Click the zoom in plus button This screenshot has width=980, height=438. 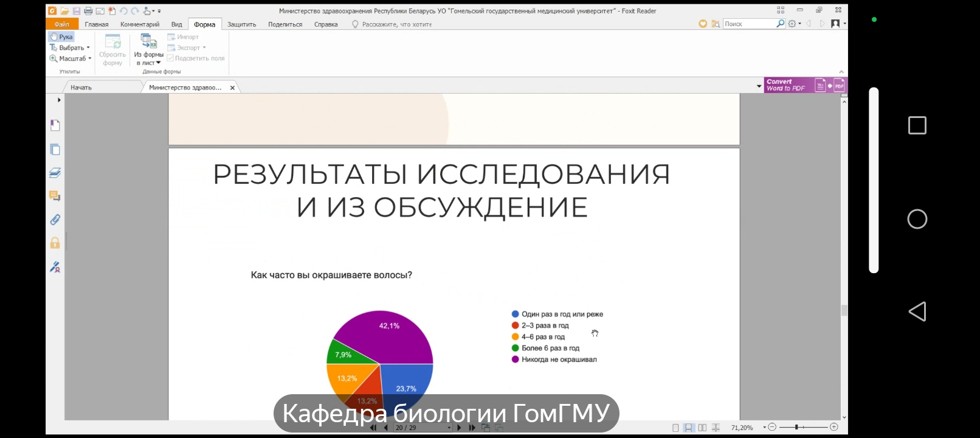(834, 427)
